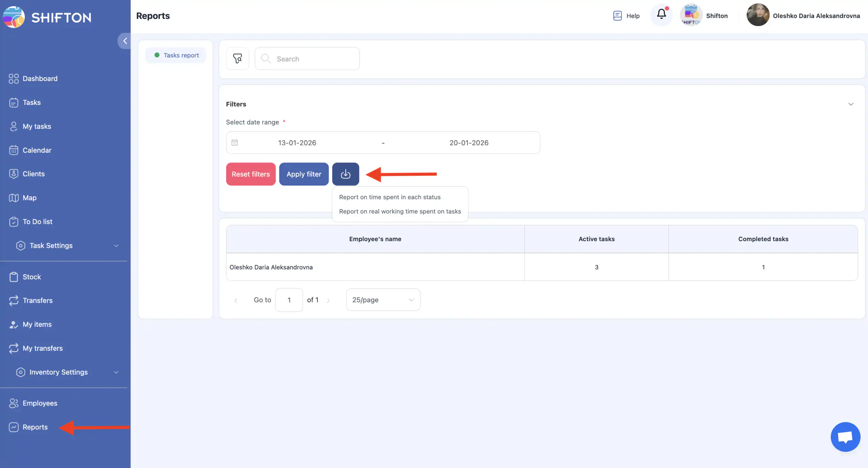The width and height of the screenshot is (868, 468).
Task: Open the live chat bubble
Action: [x=845, y=437]
